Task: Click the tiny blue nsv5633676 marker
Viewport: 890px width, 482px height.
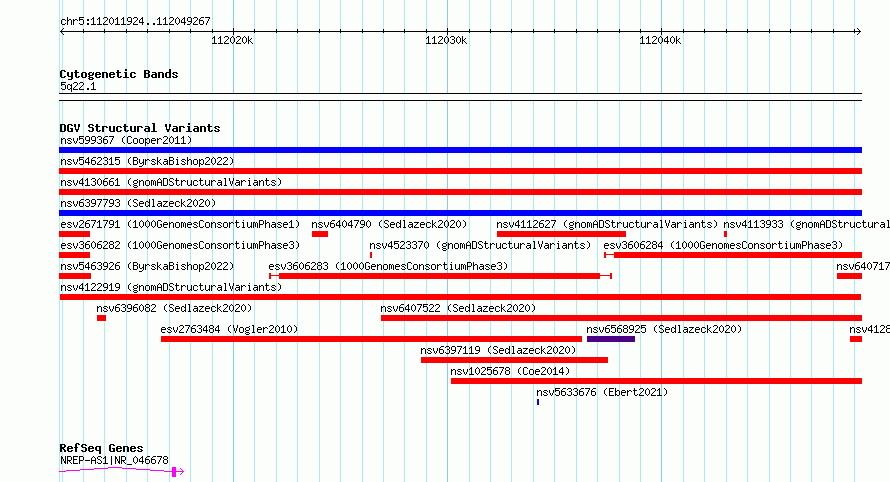Action: (538, 402)
